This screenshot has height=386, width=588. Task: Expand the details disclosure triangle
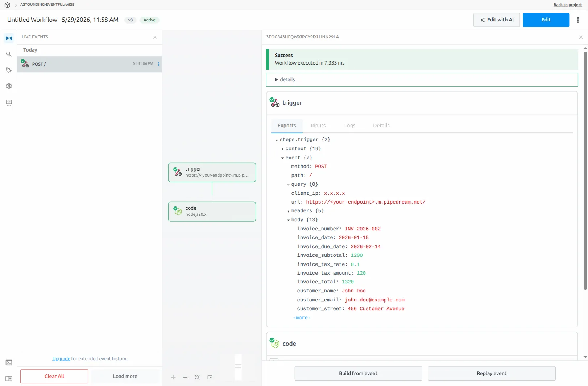(276, 79)
